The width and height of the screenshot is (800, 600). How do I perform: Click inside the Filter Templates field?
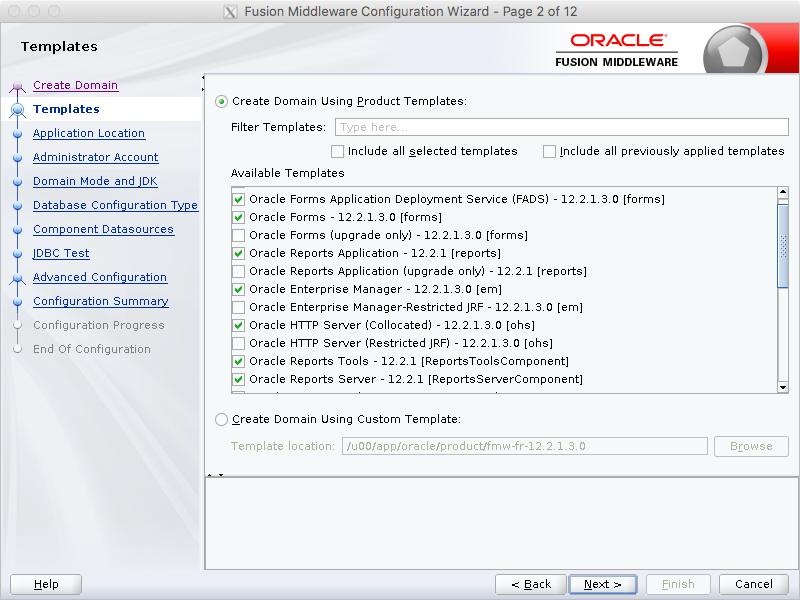click(560, 127)
